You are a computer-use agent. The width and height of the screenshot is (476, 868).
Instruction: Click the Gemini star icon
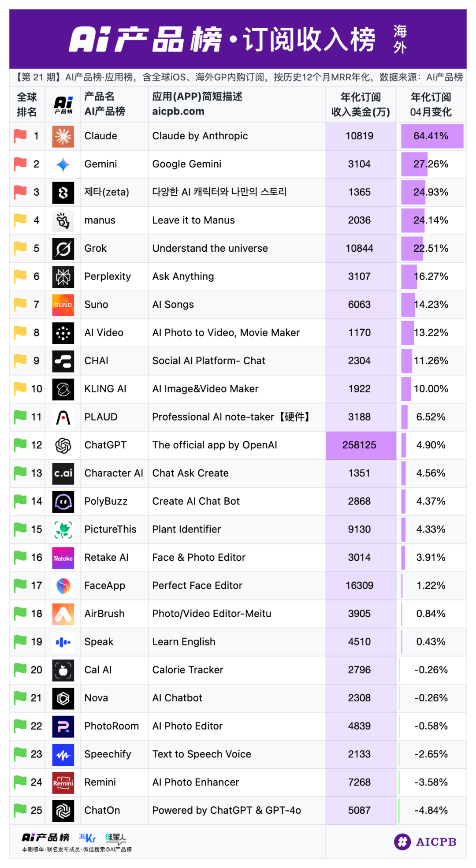point(63,164)
